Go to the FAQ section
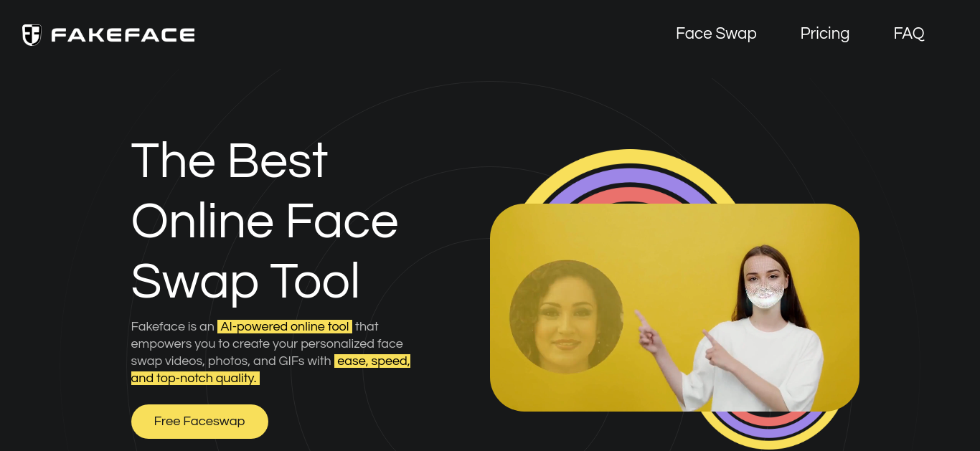Screen dimensions: 980x451 pos(909,34)
